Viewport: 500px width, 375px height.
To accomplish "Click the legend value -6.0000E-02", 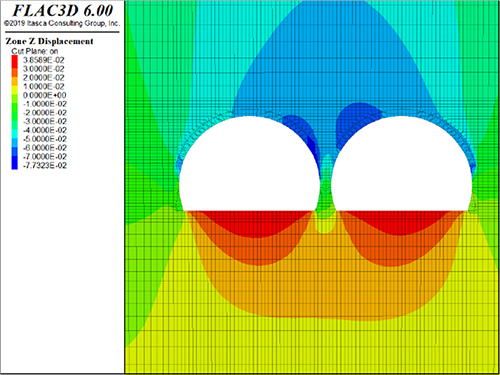I will click(x=44, y=148).
